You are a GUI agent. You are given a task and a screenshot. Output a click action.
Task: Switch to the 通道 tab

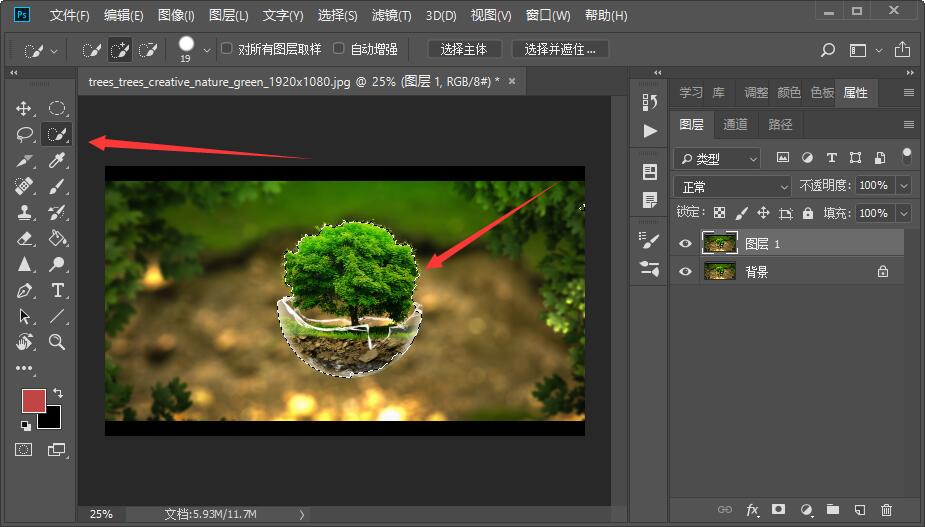point(735,125)
